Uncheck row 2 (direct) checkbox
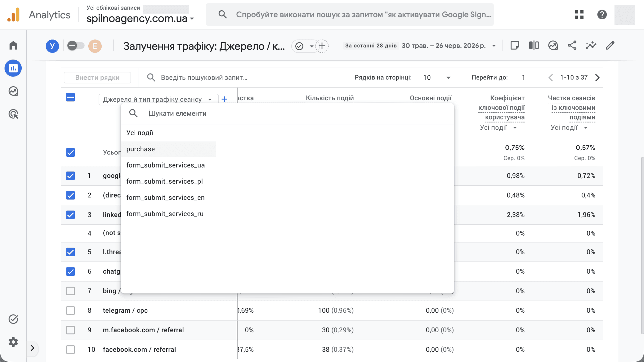 coord(70,195)
